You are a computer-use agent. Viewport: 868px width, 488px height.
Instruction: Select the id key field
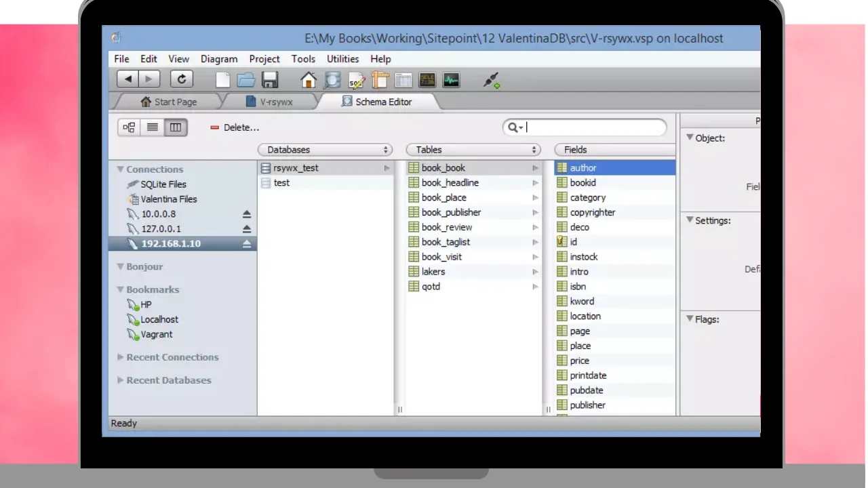coord(614,242)
